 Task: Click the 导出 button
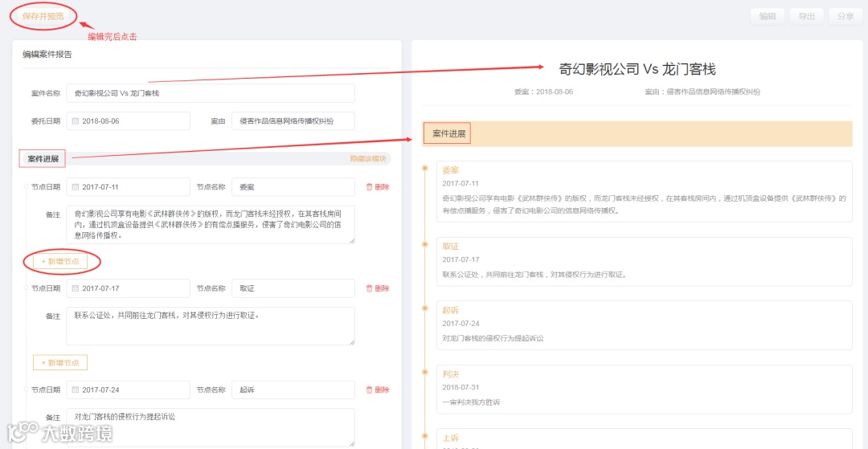[x=807, y=17]
